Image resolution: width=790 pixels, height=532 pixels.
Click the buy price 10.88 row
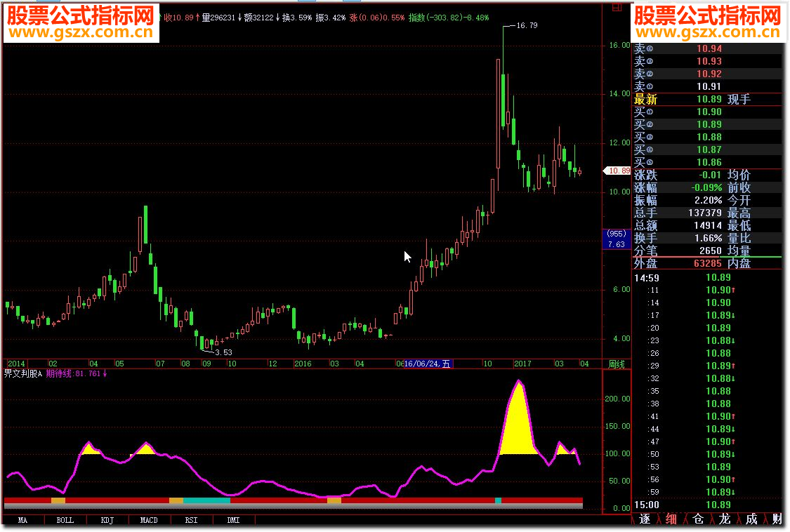(x=707, y=137)
